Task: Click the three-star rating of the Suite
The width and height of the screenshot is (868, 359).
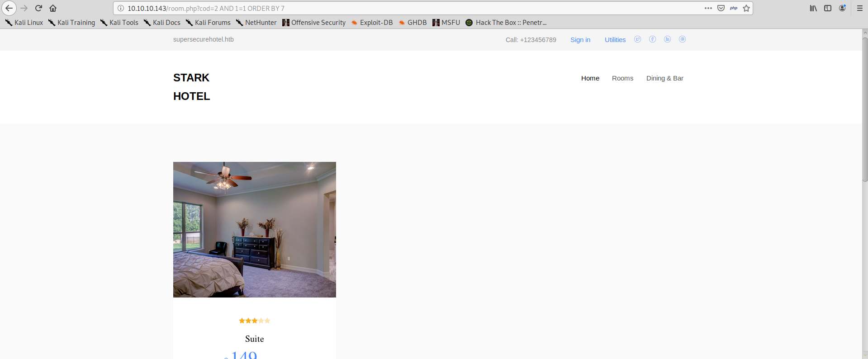Action: 255,321
